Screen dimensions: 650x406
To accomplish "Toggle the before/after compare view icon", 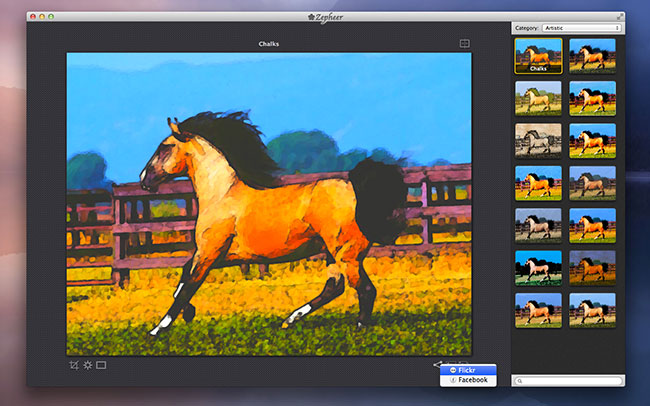I will [464, 43].
